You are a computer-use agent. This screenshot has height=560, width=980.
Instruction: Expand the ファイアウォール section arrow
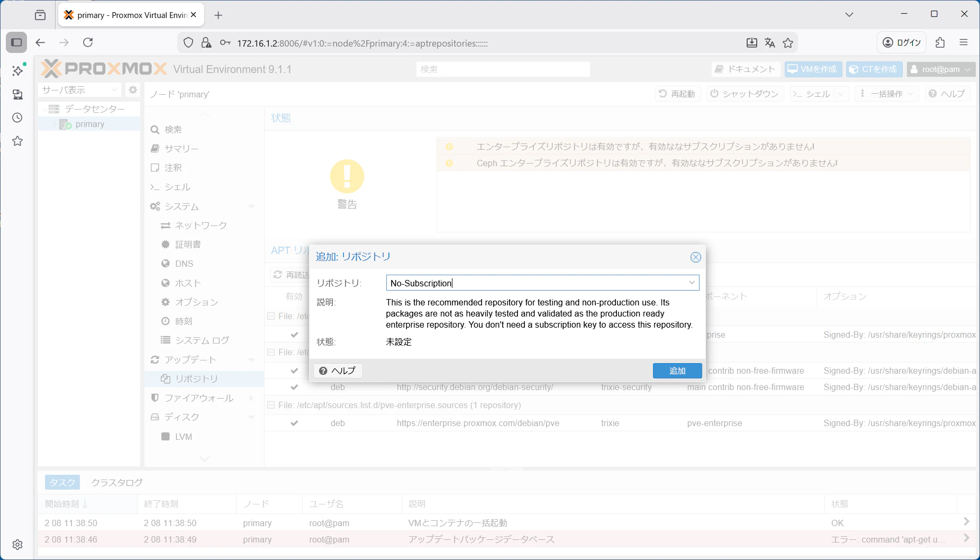[251, 398]
